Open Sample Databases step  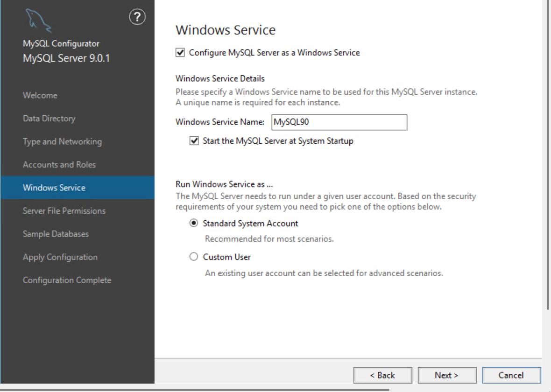pos(56,234)
